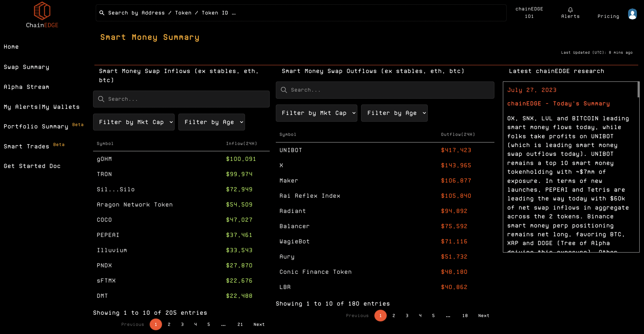Open chainEDGE 101 link
This screenshot has width=644, height=334.
[x=529, y=13]
